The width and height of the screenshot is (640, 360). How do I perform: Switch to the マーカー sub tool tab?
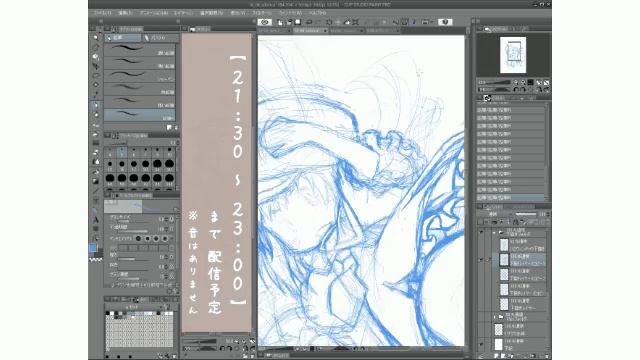[160, 38]
